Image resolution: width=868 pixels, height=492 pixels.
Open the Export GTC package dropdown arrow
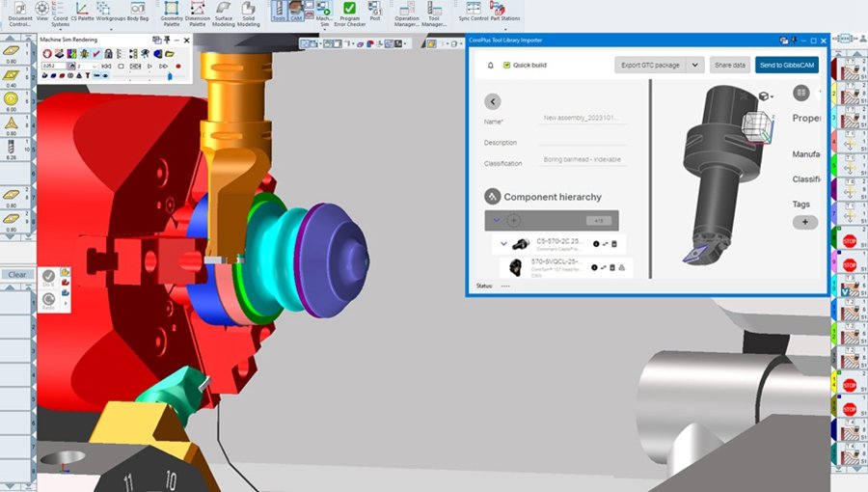[x=694, y=66]
